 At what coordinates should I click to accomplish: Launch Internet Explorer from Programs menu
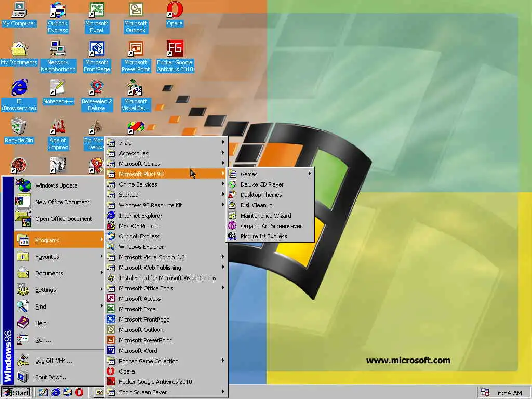[x=166, y=216]
